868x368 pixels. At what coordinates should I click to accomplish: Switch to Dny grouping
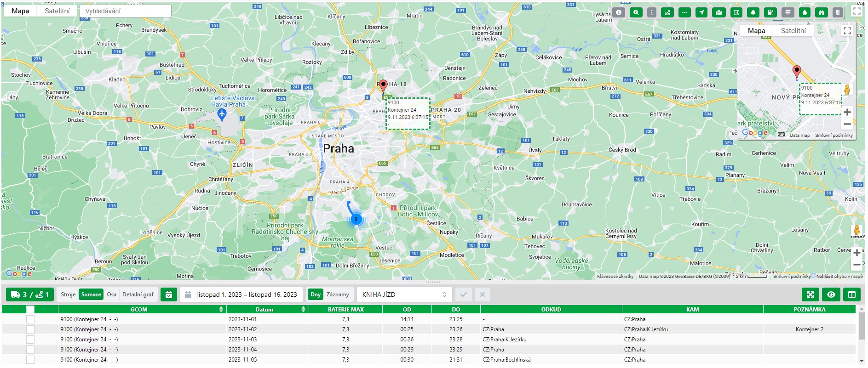(x=315, y=294)
